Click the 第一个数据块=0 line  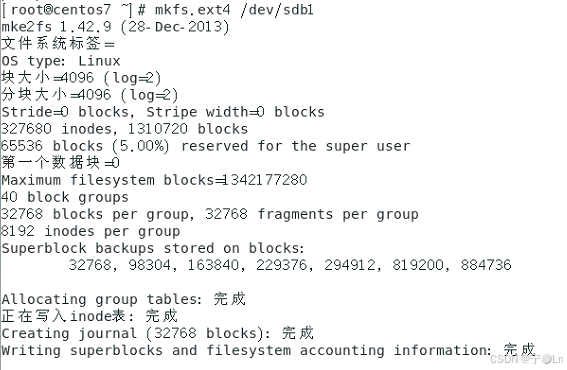pos(60,163)
